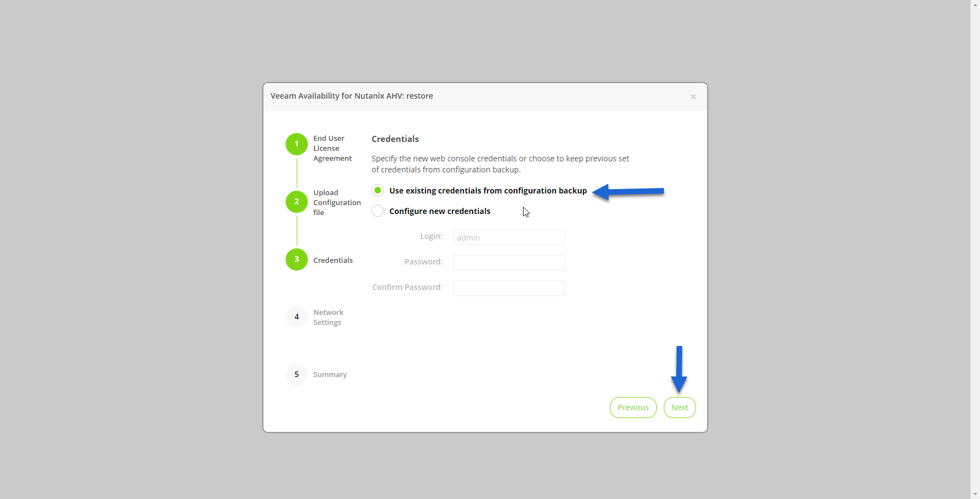Select Use existing credentials from configuration backup
Image resolution: width=980 pixels, height=499 pixels.
(x=378, y=191)
